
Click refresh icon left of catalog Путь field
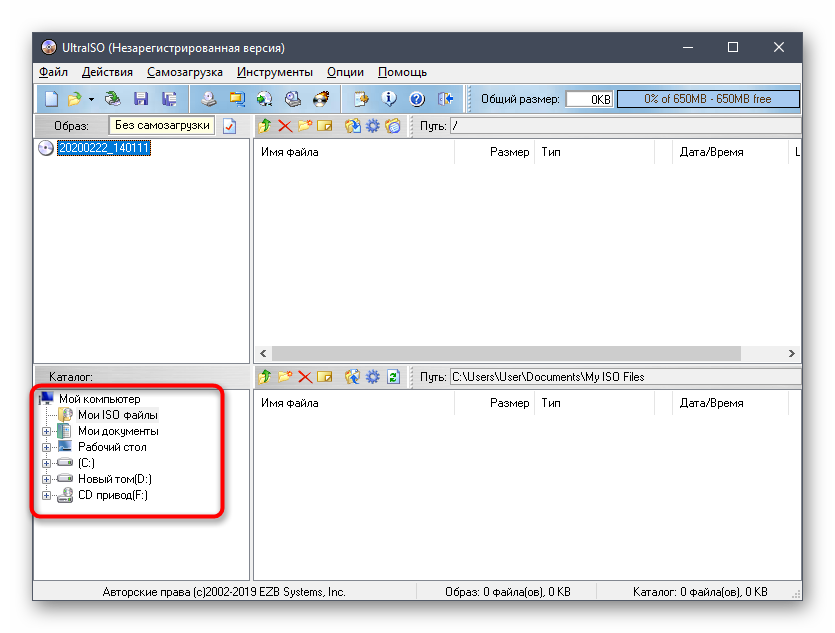click(393, 377)
